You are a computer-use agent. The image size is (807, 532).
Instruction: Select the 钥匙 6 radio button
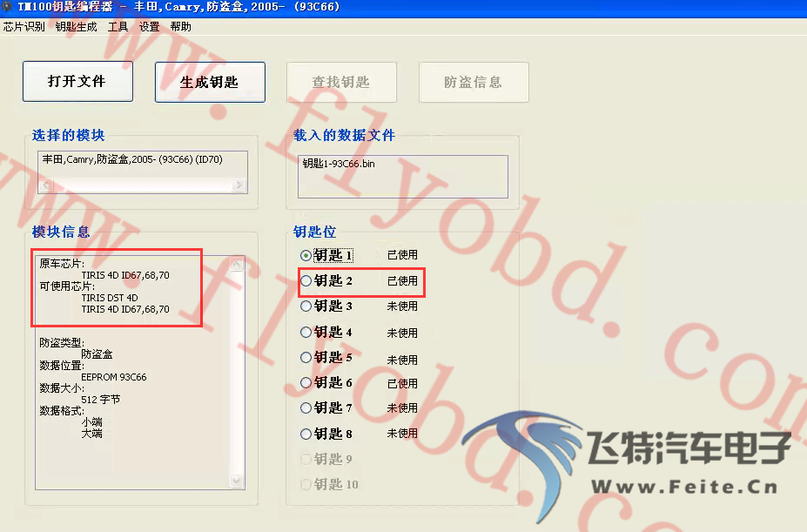306,382
